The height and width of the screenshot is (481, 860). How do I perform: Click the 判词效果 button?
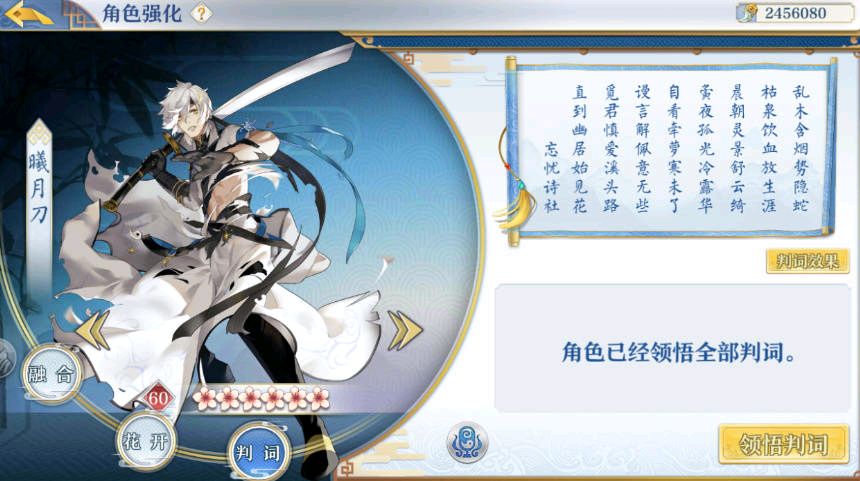point(807,261)
